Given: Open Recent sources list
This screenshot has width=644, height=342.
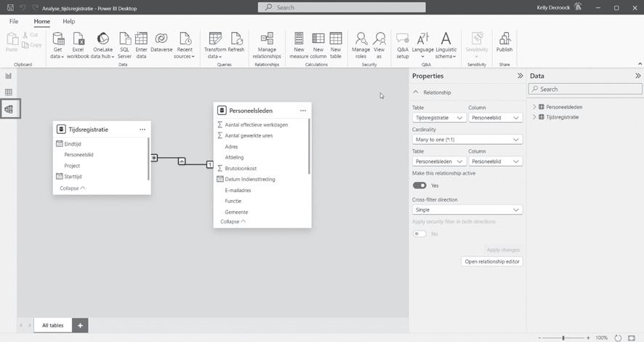Looking at the screenshot, I should [185, 45].
